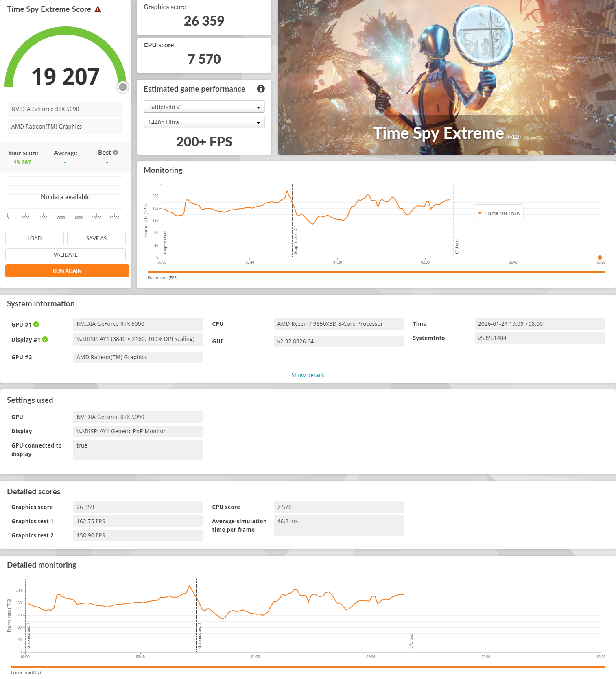Click the orange end marker on the Monitoring chart

click(x=600, y=258)
